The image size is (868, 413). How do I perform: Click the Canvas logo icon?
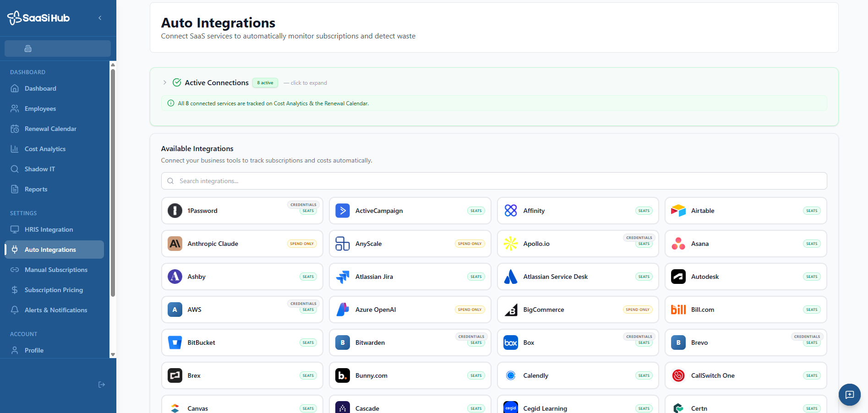[x=175, y=408]
